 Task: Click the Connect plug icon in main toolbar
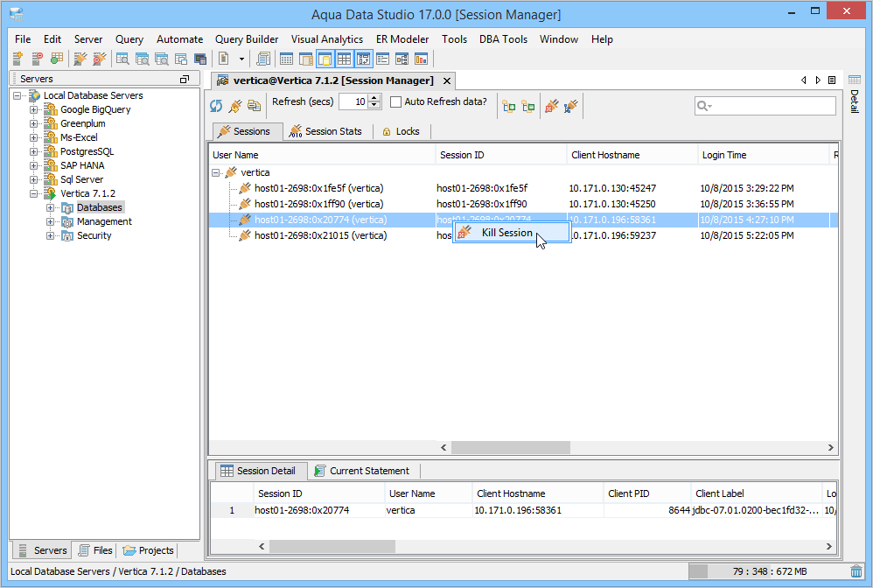[x=80, y=59]
